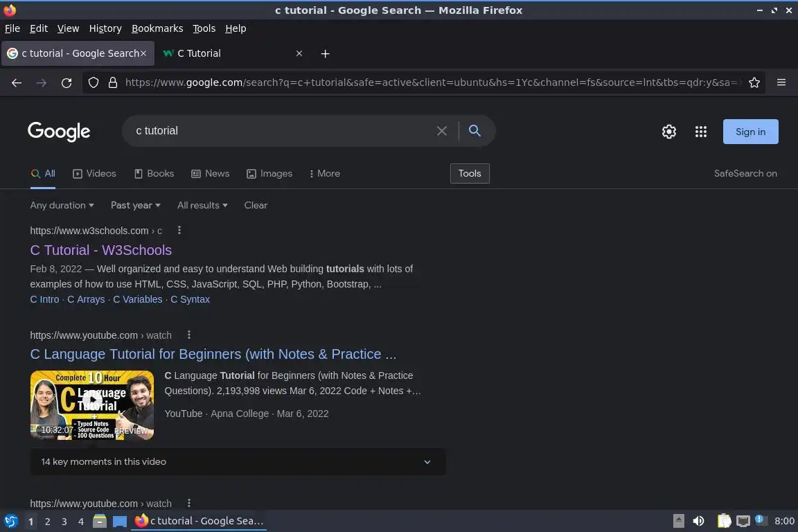The height and width of the screenshot is (532, 798).
Task: Open the C Variables sitelink
Action: [x=137, y=299]
